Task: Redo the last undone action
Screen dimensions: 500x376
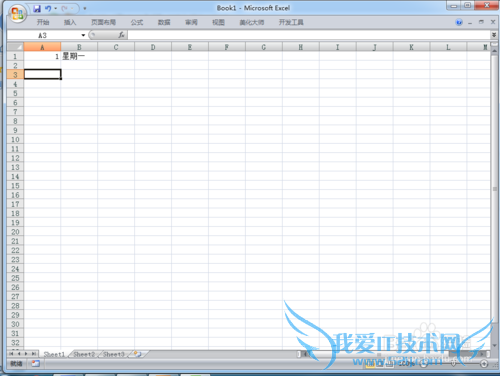Action: (65, 8)
